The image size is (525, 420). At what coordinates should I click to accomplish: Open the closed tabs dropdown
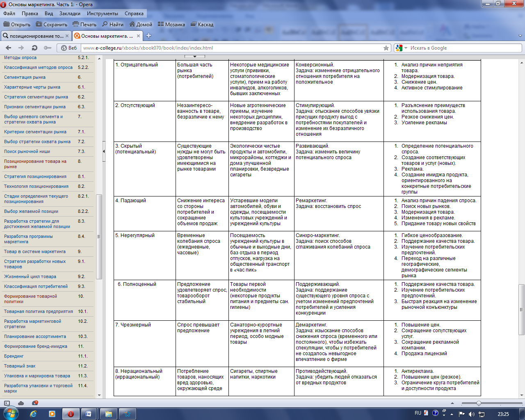coord(520,36)
